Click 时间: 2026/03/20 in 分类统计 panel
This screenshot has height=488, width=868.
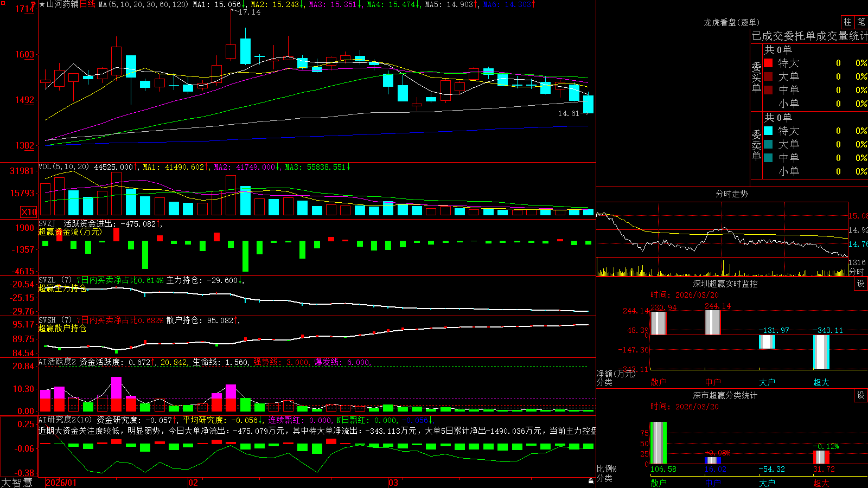pyautogui.click(x=684, y=407)
